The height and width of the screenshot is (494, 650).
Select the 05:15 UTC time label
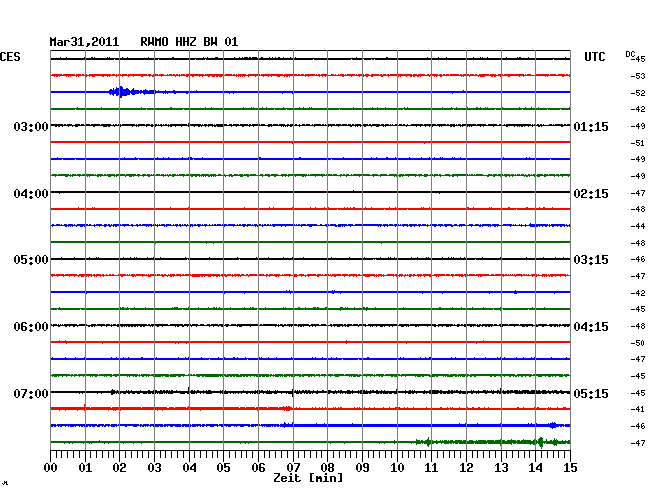tap(591, 393)
